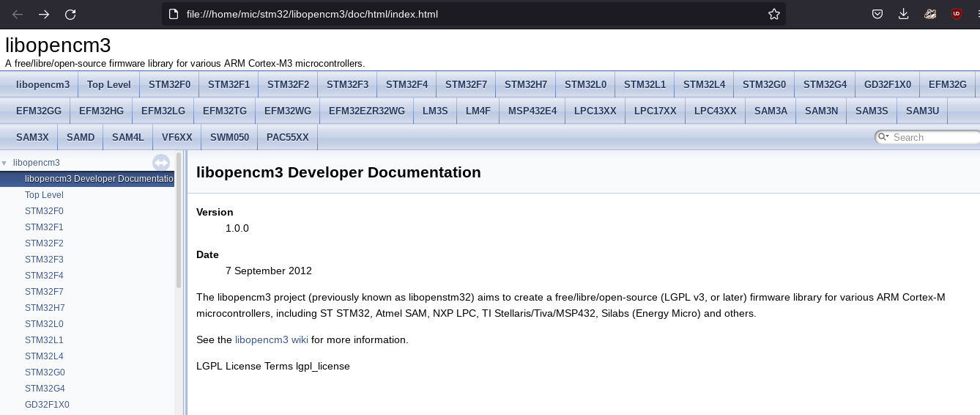Open the search options magnifier dropdown
980x415 pixels.
[x=883, y=137]
